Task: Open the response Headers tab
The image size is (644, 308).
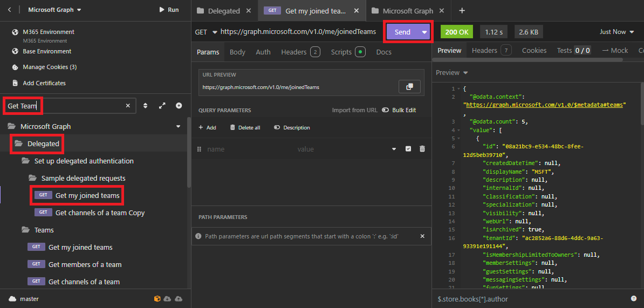Action: point(491,51)
